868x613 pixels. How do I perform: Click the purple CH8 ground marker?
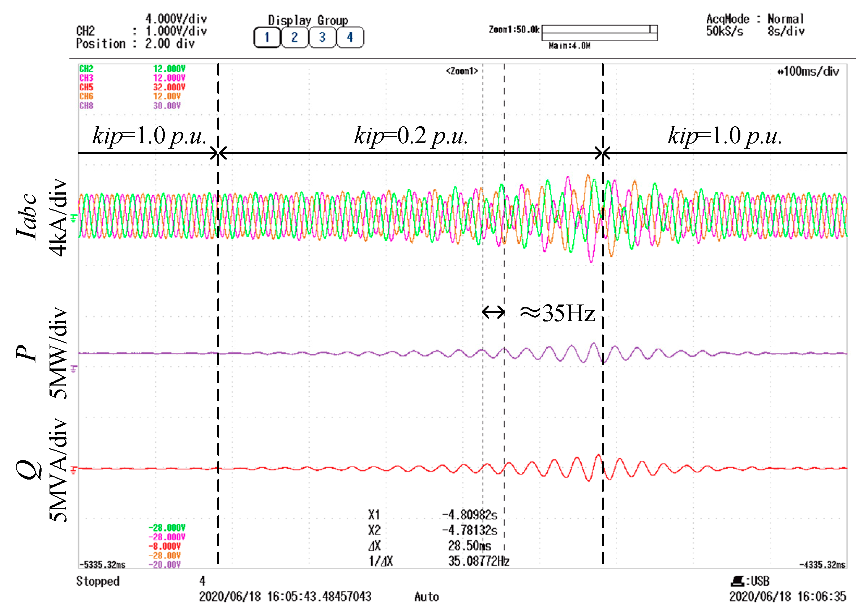tap(74, 370)
